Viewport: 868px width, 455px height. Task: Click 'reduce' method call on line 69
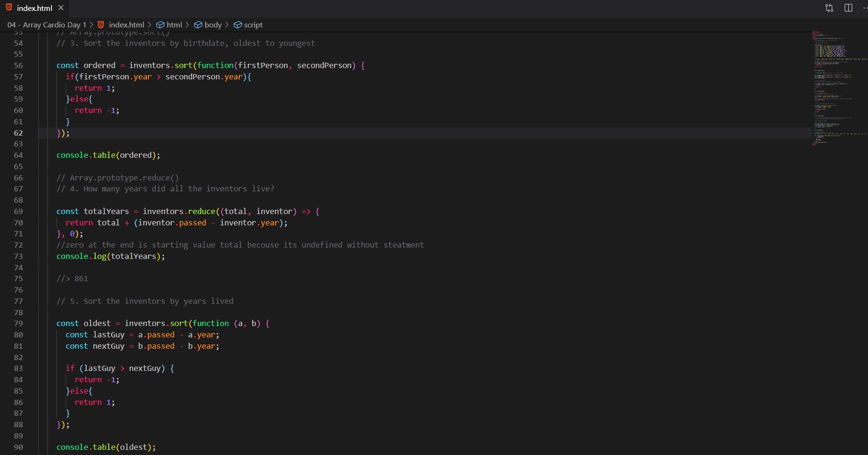[x=202, y=211]
